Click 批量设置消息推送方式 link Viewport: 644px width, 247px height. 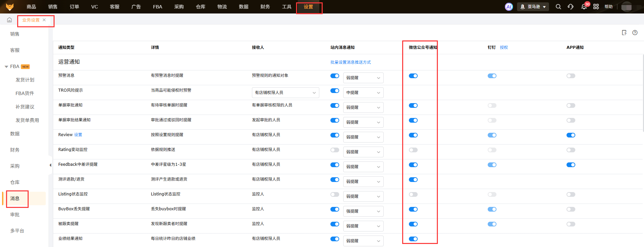tap(351, 62)
